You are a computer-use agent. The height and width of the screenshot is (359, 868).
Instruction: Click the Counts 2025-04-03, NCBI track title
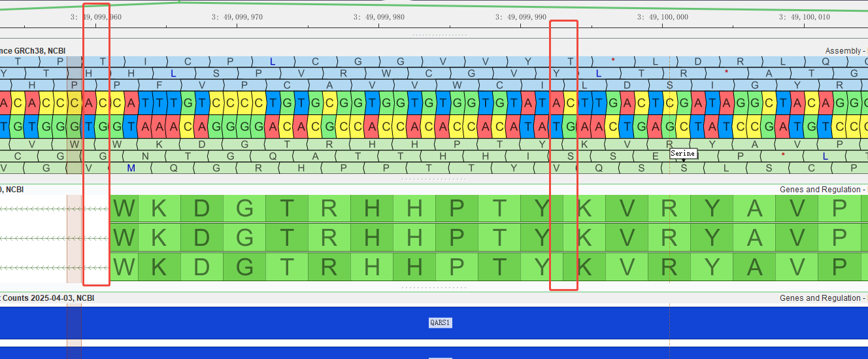[47, 298]
